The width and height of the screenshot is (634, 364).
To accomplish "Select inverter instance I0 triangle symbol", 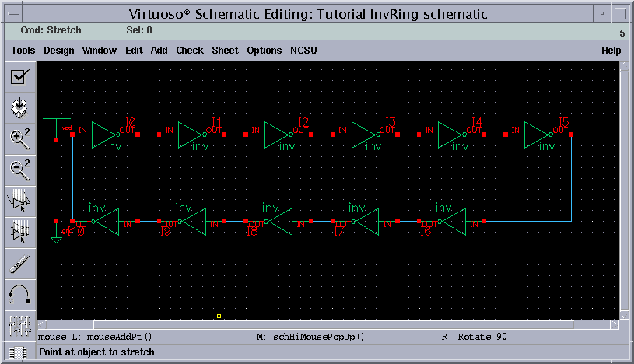I will [104, 135].
